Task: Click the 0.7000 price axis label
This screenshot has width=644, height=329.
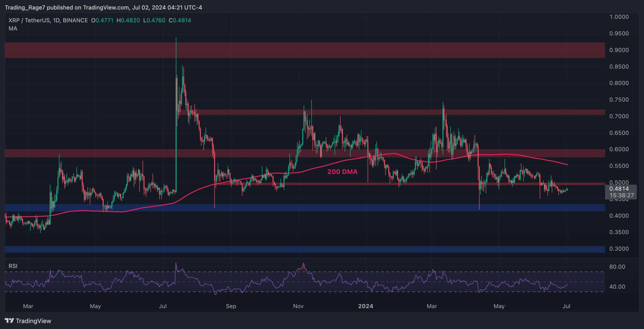Action: pos(619,116)
